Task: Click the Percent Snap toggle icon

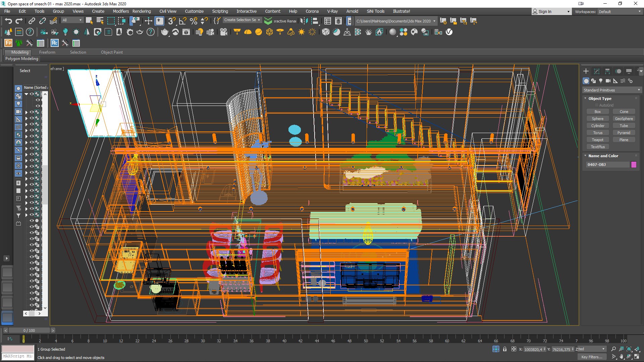Action: coord(194,21)
